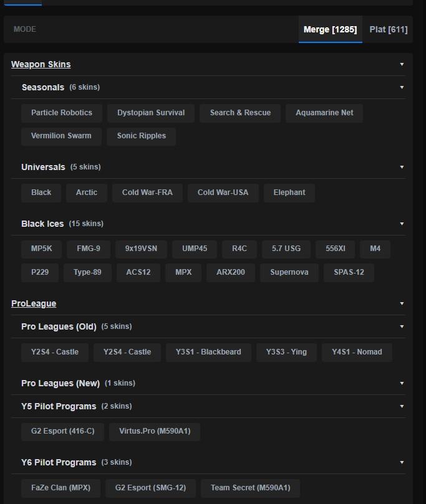Collapse the ProLeague section arrow
Viewport: 426px width, 504px height.
click(402, 303)
